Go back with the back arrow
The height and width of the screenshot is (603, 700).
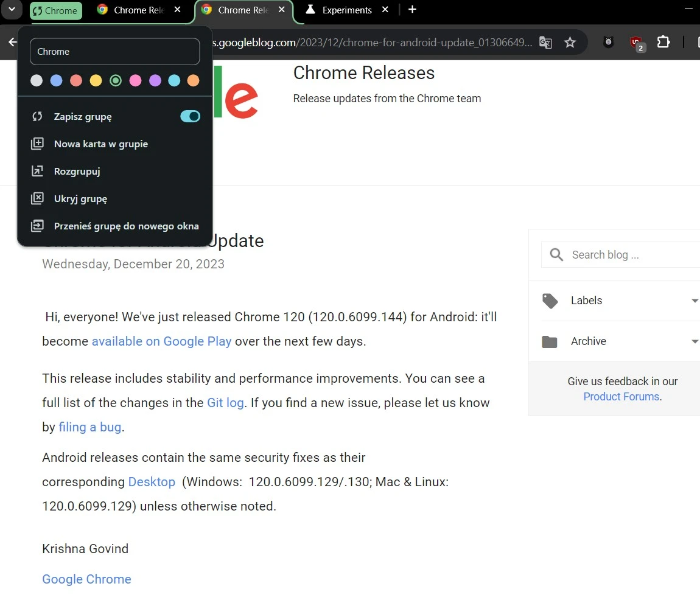pyautogui.click(x=13, y=43)
